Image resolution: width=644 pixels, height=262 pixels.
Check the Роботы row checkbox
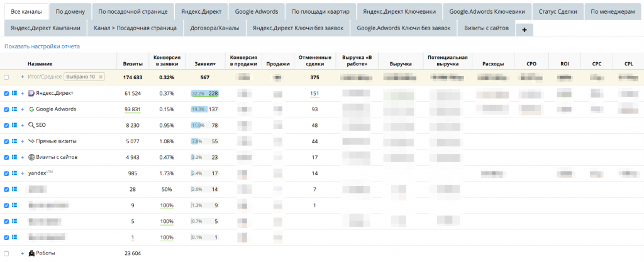point(6,253)
